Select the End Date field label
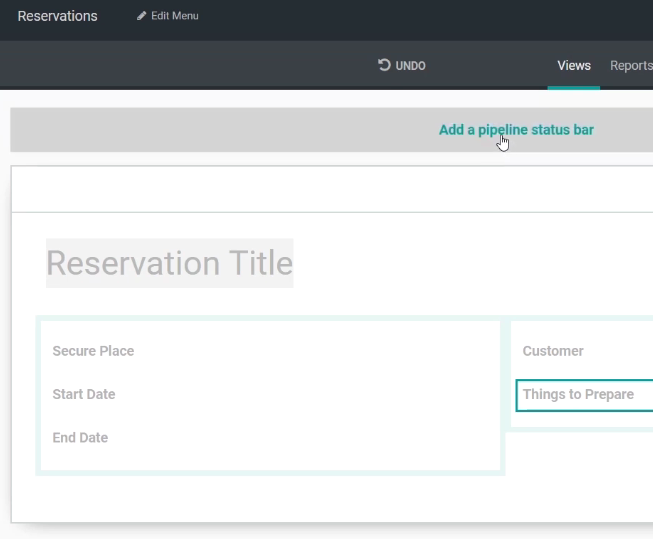 80,437
